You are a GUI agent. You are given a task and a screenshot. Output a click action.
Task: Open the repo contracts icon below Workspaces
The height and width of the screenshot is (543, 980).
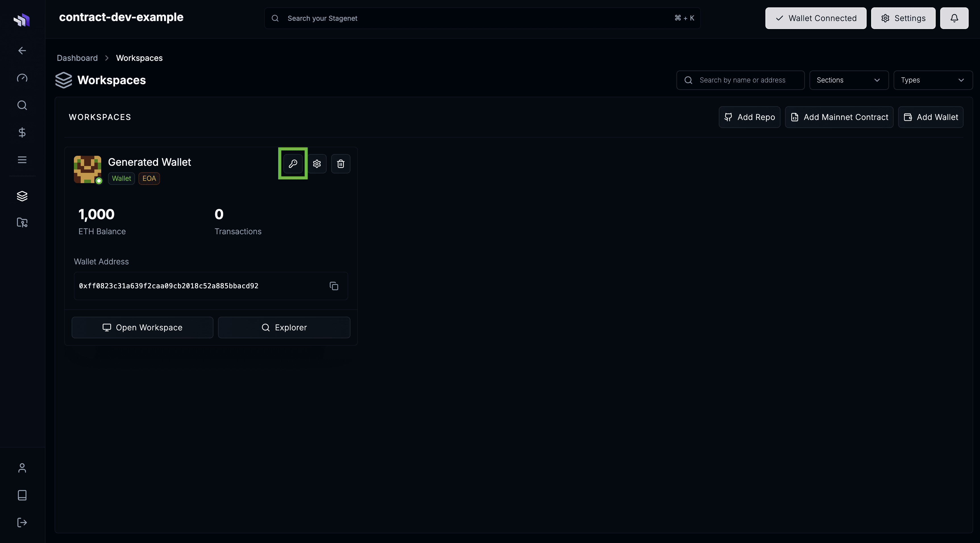point(22,223)
